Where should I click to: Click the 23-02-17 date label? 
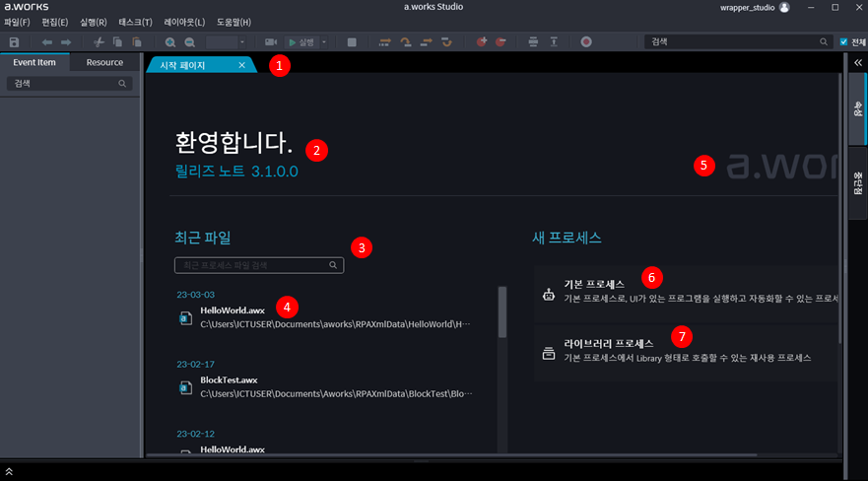[195, 365]
